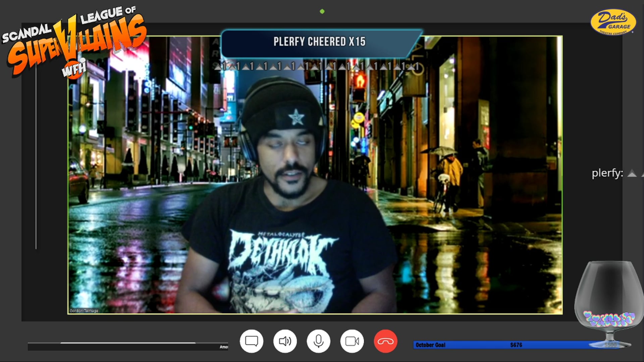Open the chat bubble button
644x362 pixels.
(x=251, y=341)
